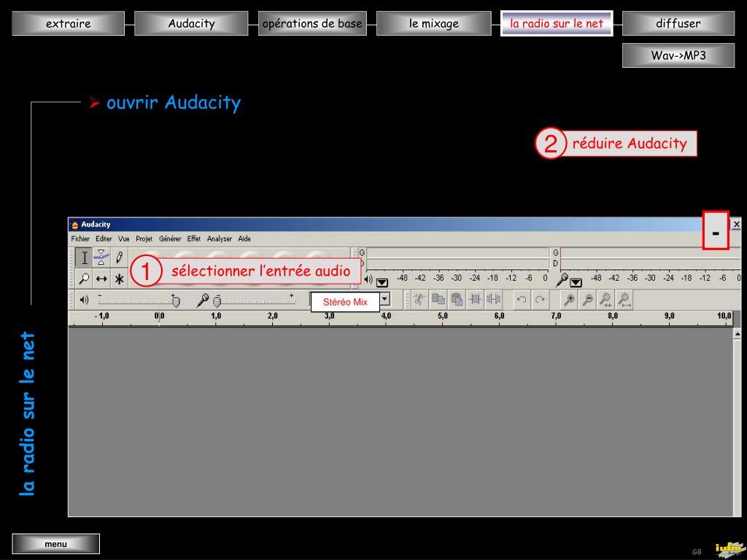747x560 pixels.
Task: Open the Editer menu
Action: pyautogui.click(x=104, y=238)
